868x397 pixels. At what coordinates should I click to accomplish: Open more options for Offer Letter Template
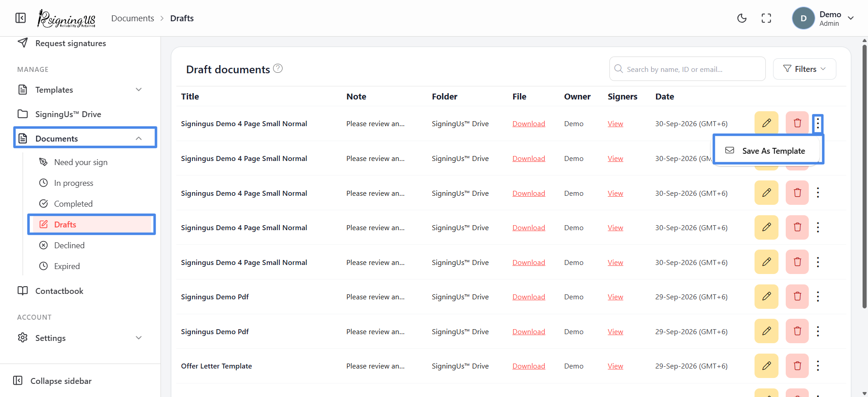(x=818, y=366)
